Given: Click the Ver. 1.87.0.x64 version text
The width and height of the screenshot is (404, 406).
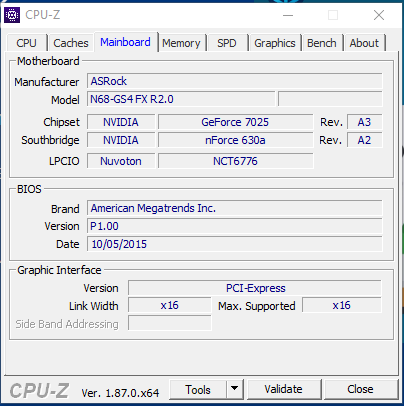Looking at the screenshot, I should tap(120, 393).
